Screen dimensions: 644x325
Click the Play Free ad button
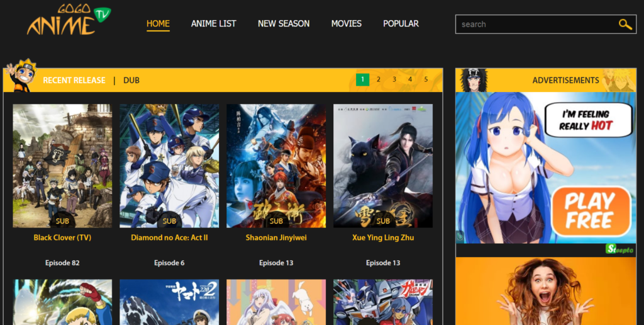point(591,212)
